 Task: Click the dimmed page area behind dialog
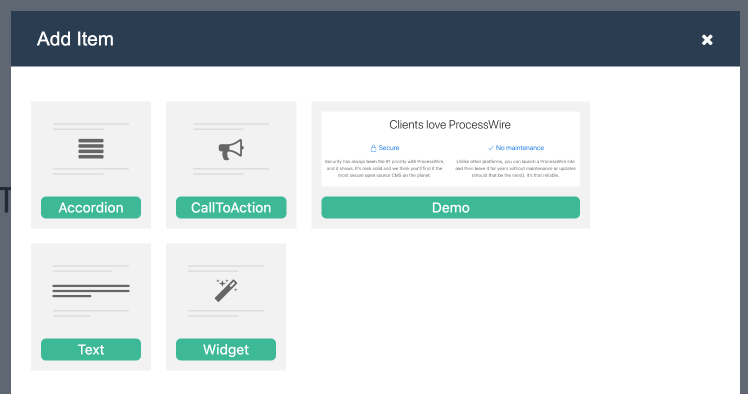(x=5, y=286)
